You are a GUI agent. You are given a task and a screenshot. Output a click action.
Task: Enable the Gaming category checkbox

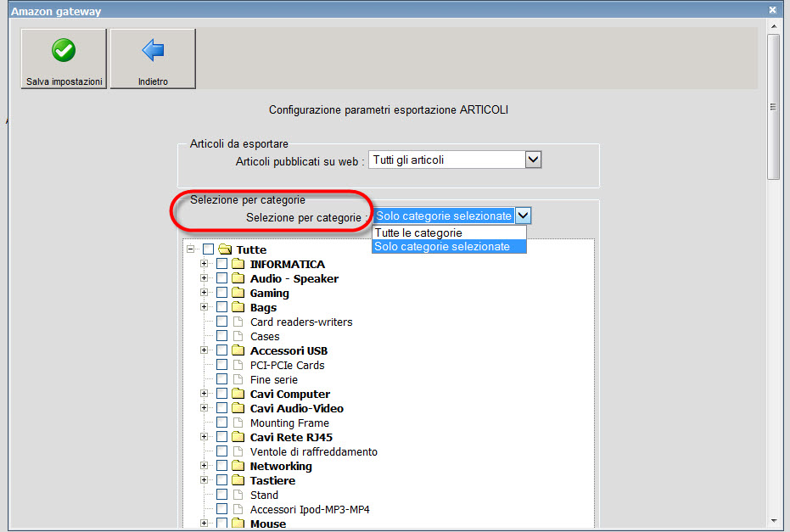221,293
